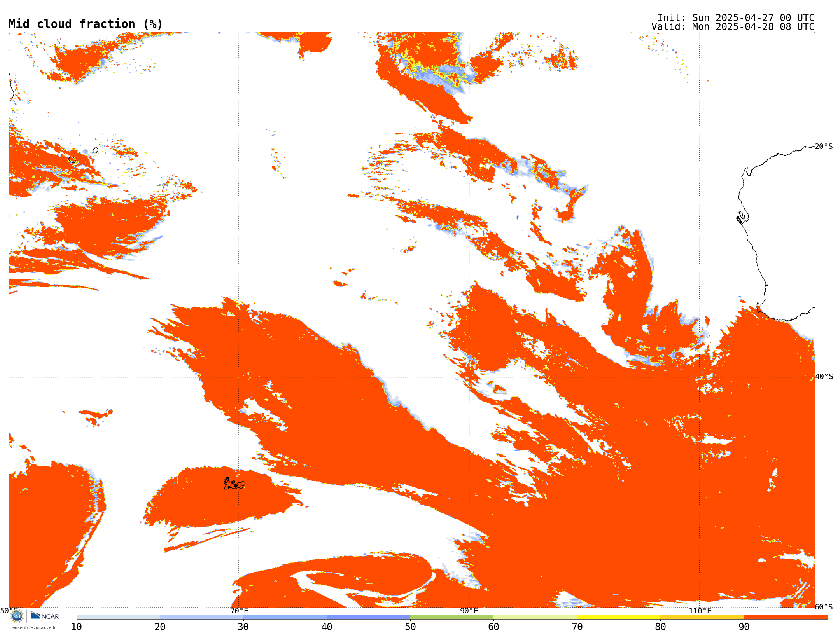Click the colorbar tick label 20

[x=160, y=627]
